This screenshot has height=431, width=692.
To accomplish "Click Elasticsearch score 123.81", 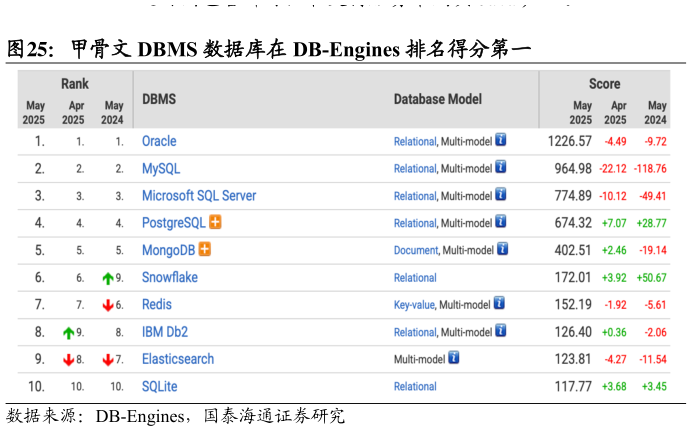I will (x=573, y=359).
